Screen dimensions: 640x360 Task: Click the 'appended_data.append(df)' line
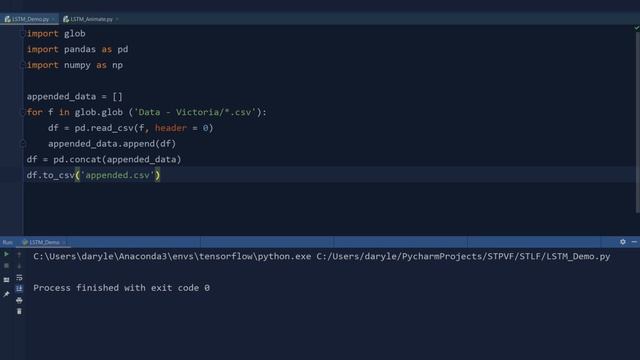(112, 144)
